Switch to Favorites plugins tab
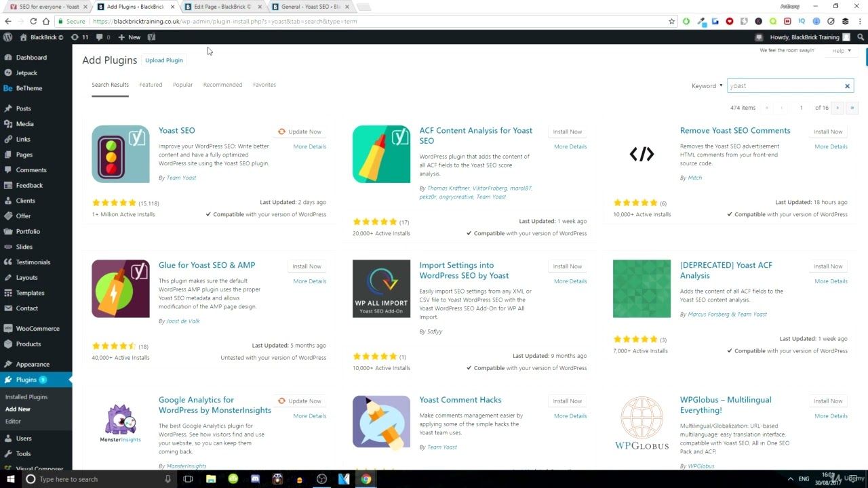This screenshot has height=488, width=868. click(x=264, y=85)
